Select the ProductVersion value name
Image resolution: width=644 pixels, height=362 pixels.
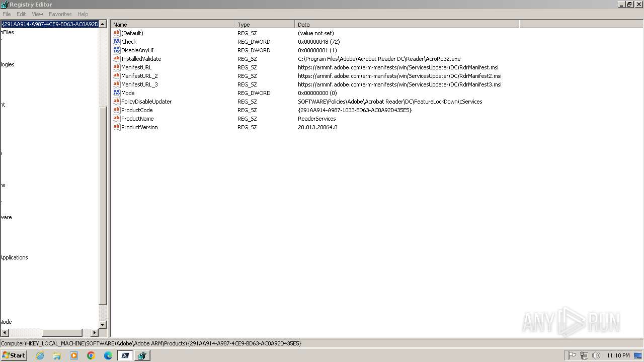coord(139,127)
